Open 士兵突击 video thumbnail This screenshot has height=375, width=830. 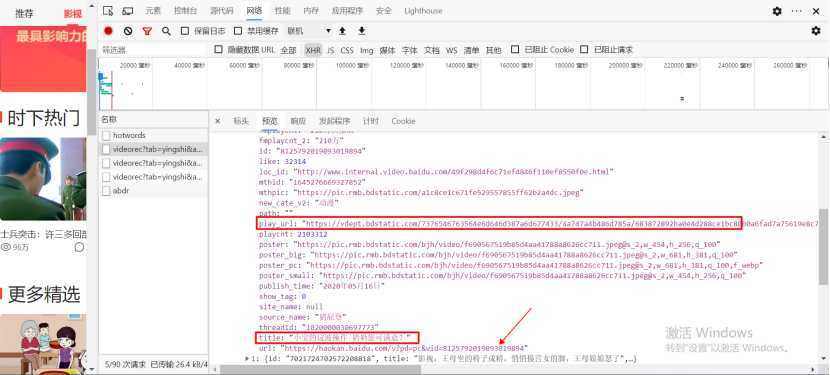(43, 179)
